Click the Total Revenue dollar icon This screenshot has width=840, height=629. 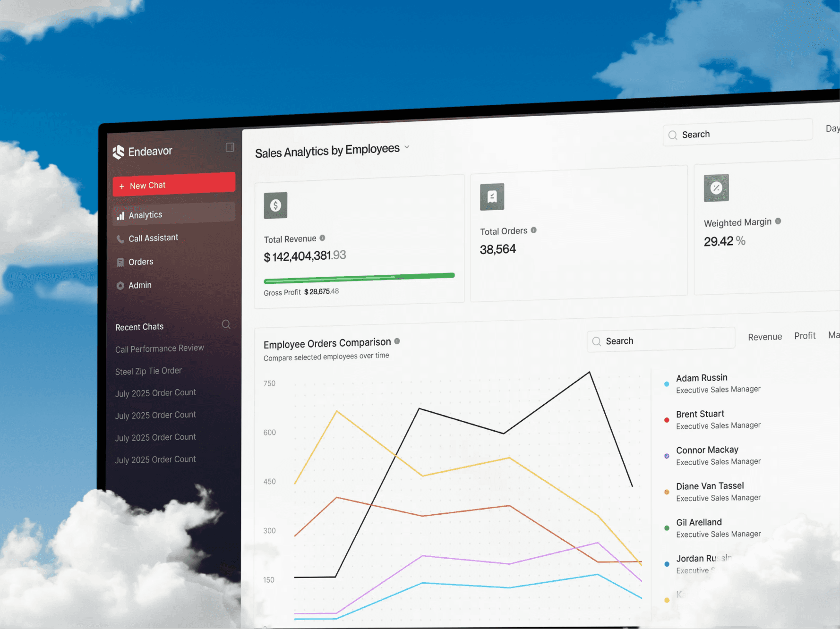pyautogui.click(x=275, y=205)
